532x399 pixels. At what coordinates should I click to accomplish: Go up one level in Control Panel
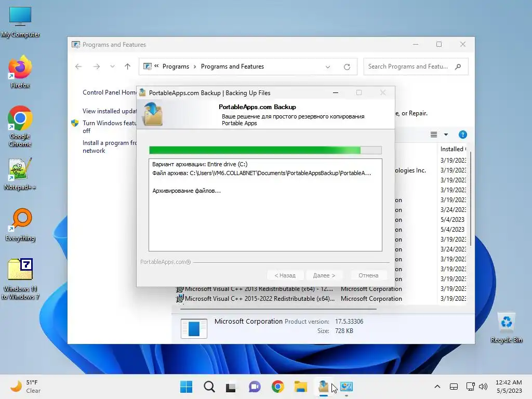(128, 66)
